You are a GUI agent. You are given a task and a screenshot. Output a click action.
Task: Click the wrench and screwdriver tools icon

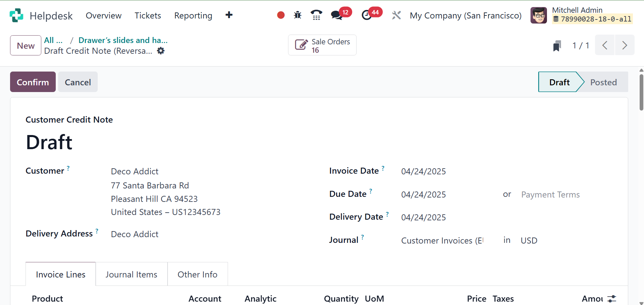(x=396, y=15)
